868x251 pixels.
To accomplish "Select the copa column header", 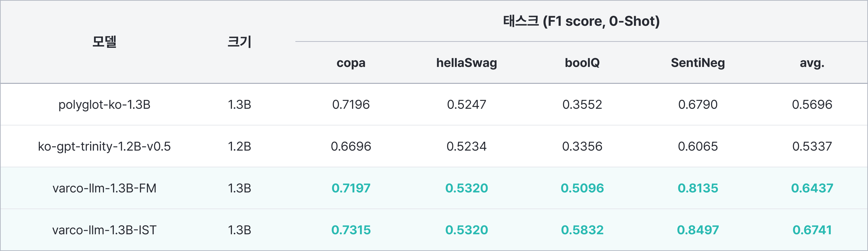I will (351, 63).
